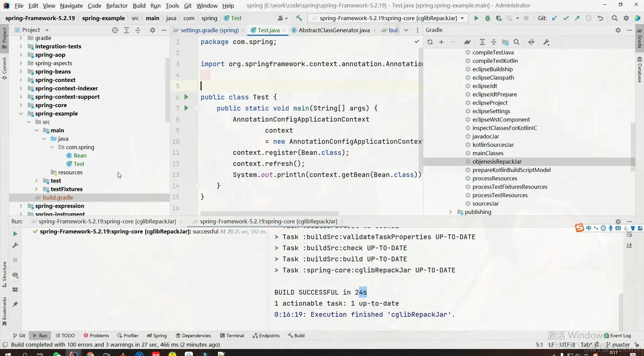The width and height of the screenshot is (644, 356).
Task: Select Bean class in project tree
Action: click(x=80, y=156)
